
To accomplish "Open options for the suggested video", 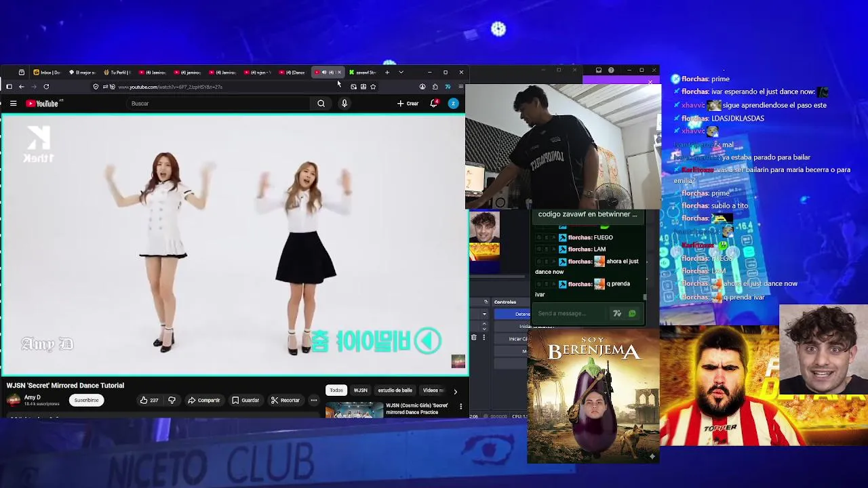I will click(461, 407).
